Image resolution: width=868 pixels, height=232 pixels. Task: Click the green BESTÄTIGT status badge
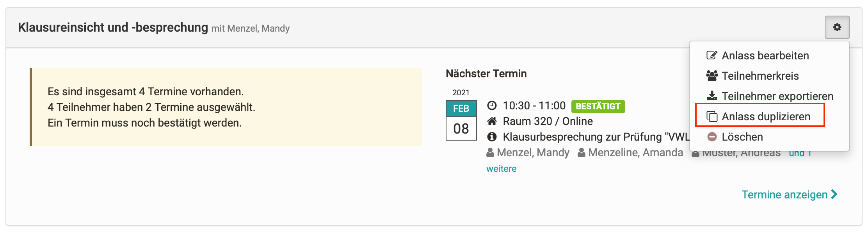click(x=598, y=106)
